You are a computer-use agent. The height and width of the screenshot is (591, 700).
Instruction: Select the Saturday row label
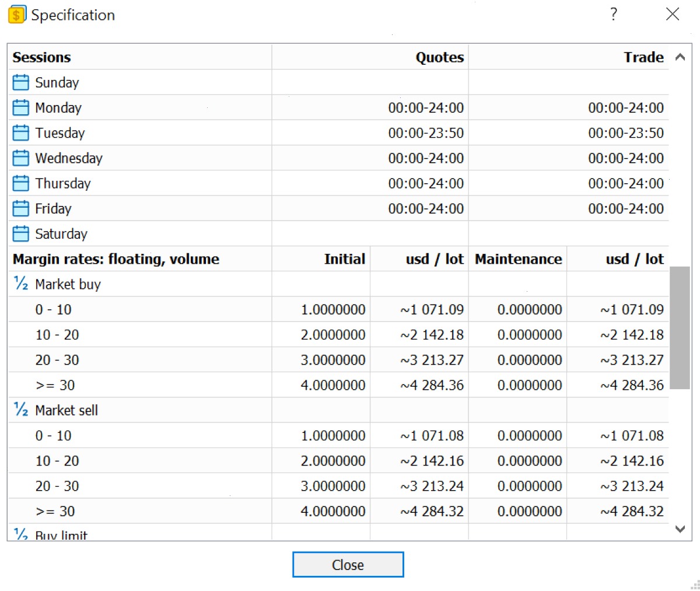(61, 234)
